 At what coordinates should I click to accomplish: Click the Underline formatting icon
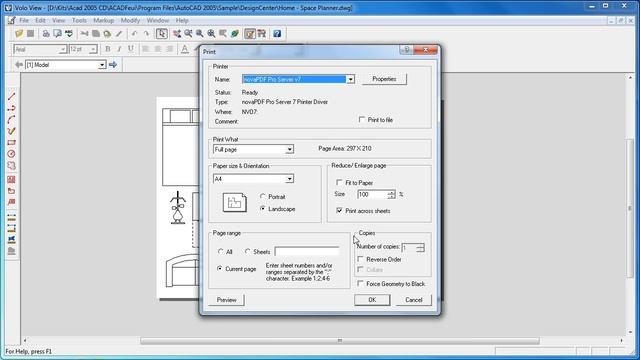131,49
